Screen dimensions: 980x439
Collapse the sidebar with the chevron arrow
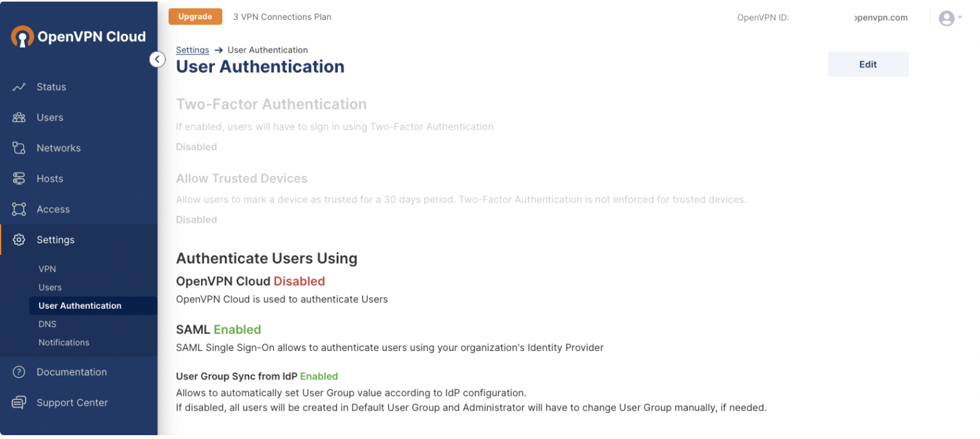pyautogui.click(x=157, y=59)
